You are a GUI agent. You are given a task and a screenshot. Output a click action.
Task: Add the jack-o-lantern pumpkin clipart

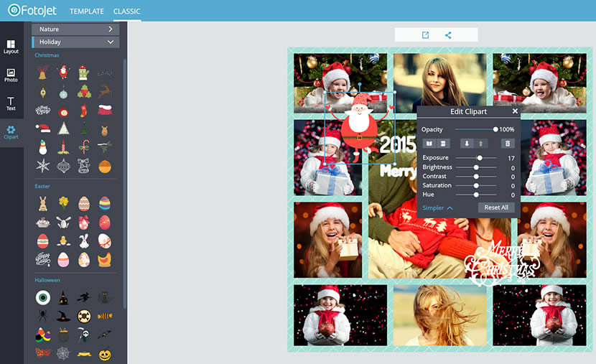click(x=105, y=355)
